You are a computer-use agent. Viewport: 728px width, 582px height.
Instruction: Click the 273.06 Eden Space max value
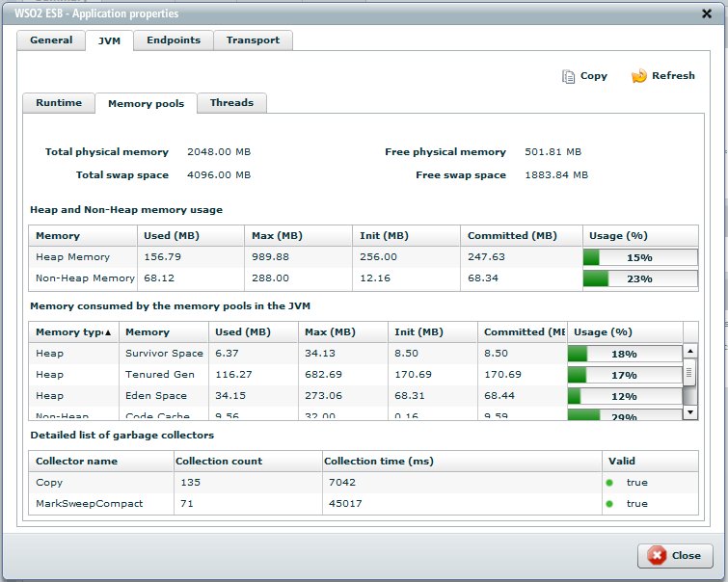[x=323, y=396]
